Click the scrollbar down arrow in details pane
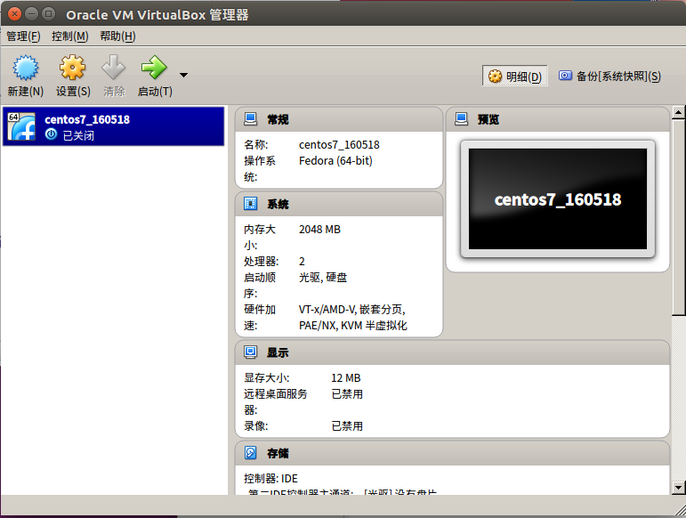The width and height of the screenshot is (686, 518). 678,487
